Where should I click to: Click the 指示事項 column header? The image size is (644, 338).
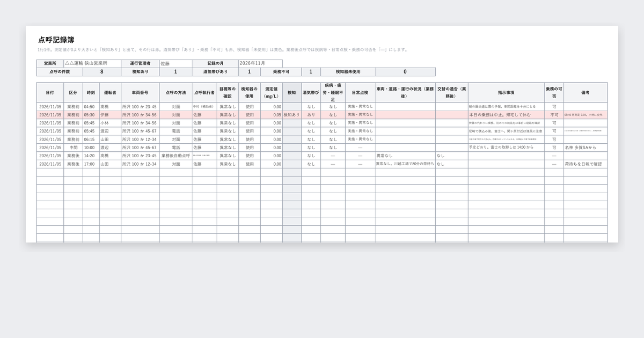pos(506,92)
